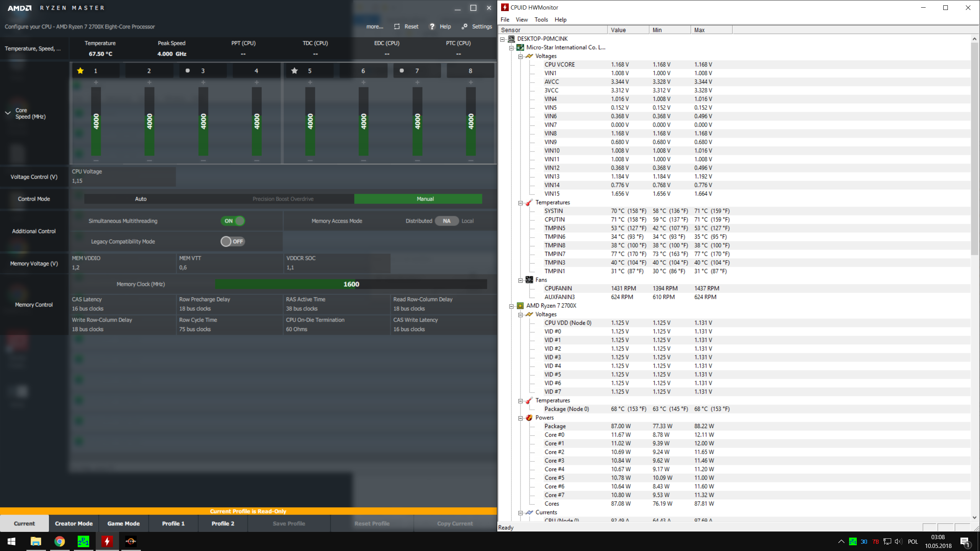The width and height of the screenshot is (980, 551).
Task: Switch to Profile 2 tab
Action: pos(223,523)
